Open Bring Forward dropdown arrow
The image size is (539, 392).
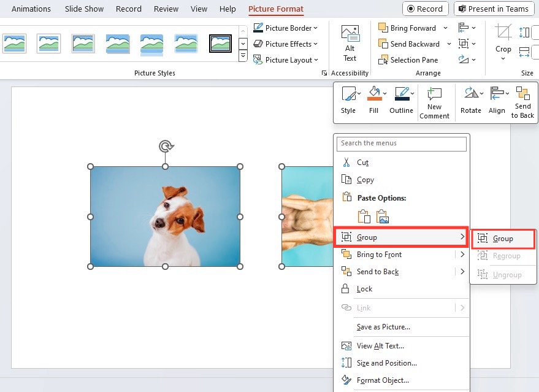[x=446, y=28]
